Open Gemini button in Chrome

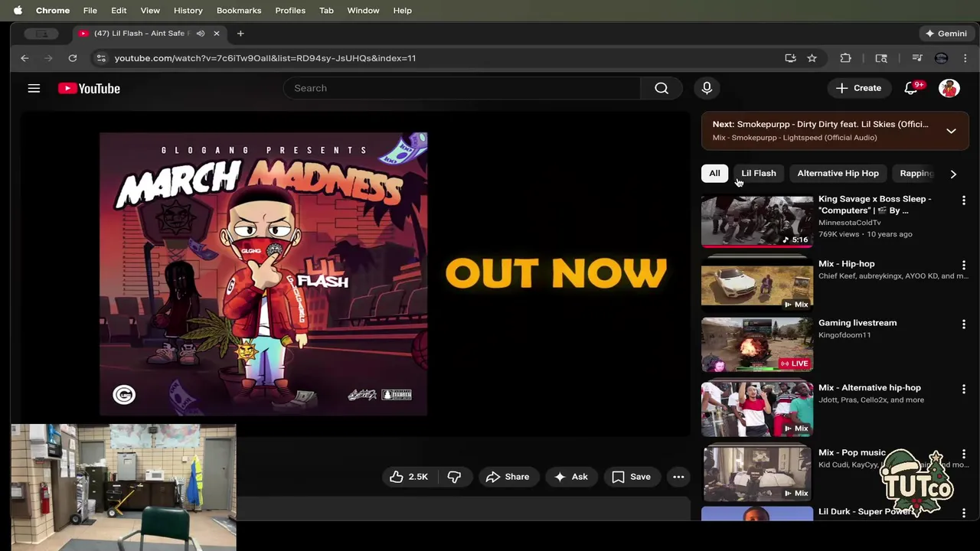946,34
